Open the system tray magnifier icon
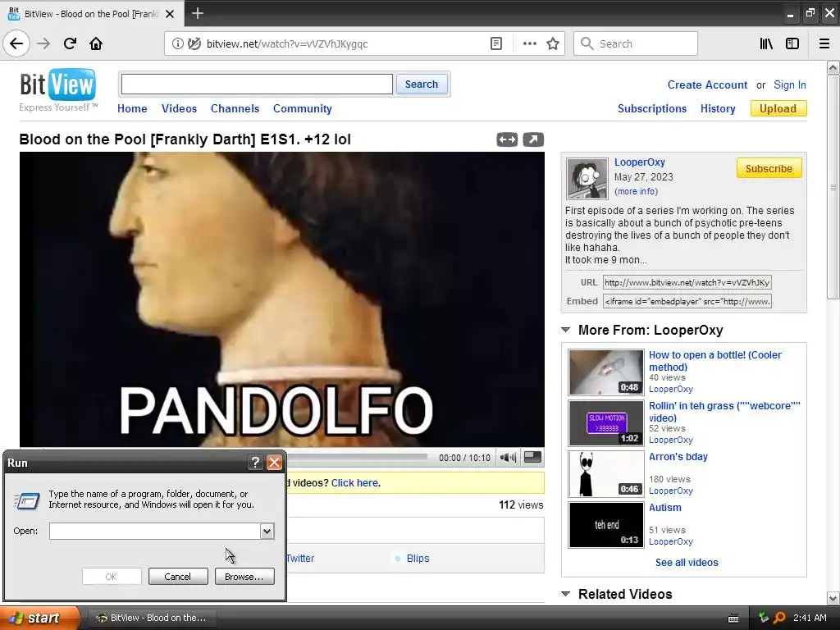Viewport: 840px width, 630px height. tap(779, 618)
